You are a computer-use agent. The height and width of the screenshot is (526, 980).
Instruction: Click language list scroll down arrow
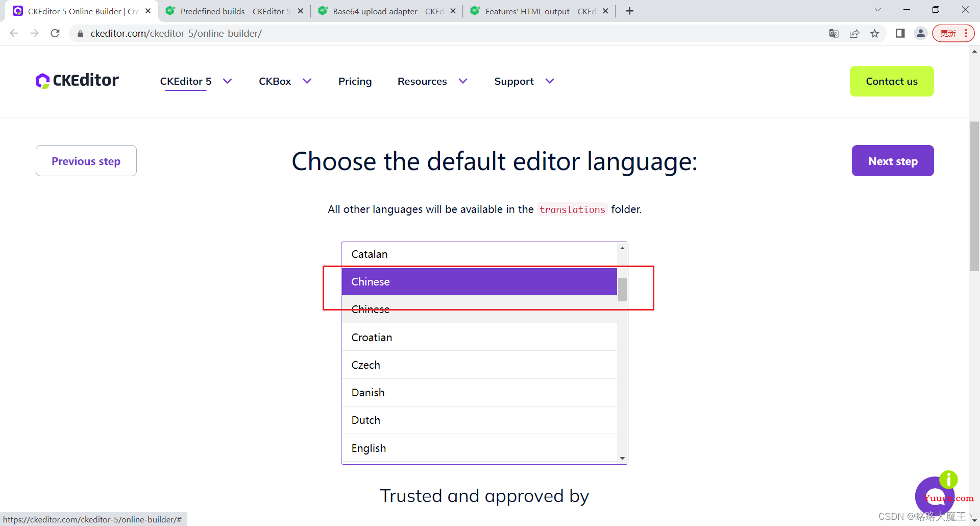coord(622,458)
